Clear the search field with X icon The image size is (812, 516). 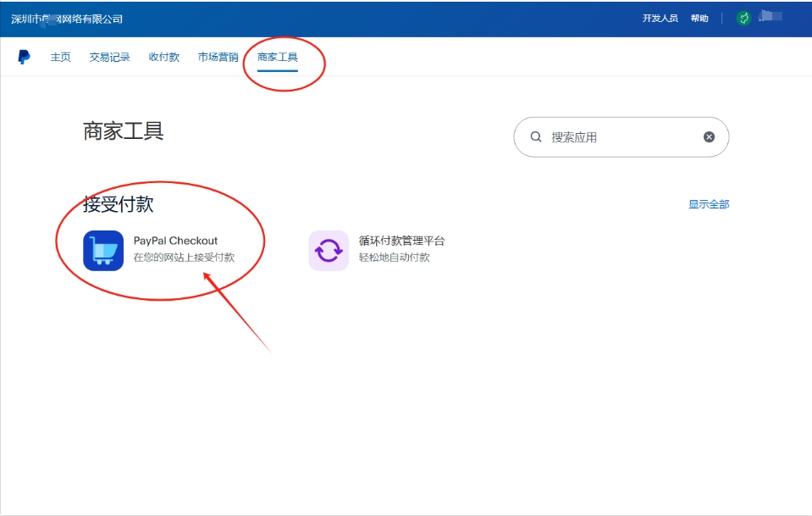(x=709, y=136)
